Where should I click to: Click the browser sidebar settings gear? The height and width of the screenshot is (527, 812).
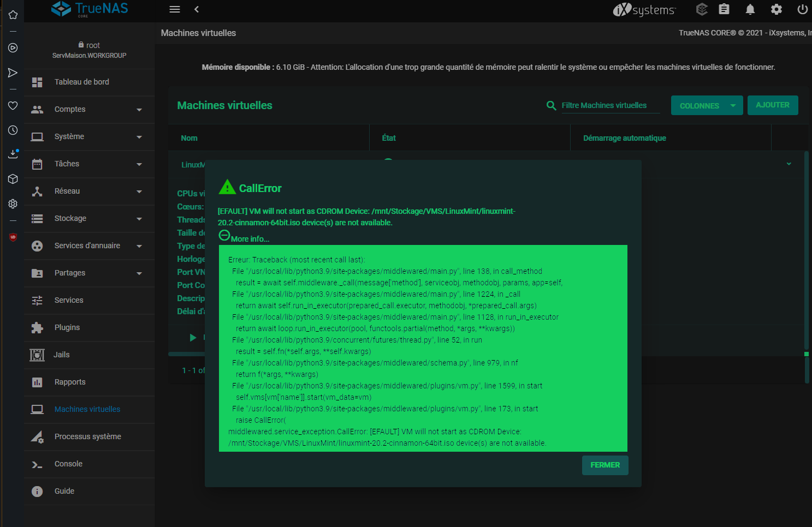point(13,204)
